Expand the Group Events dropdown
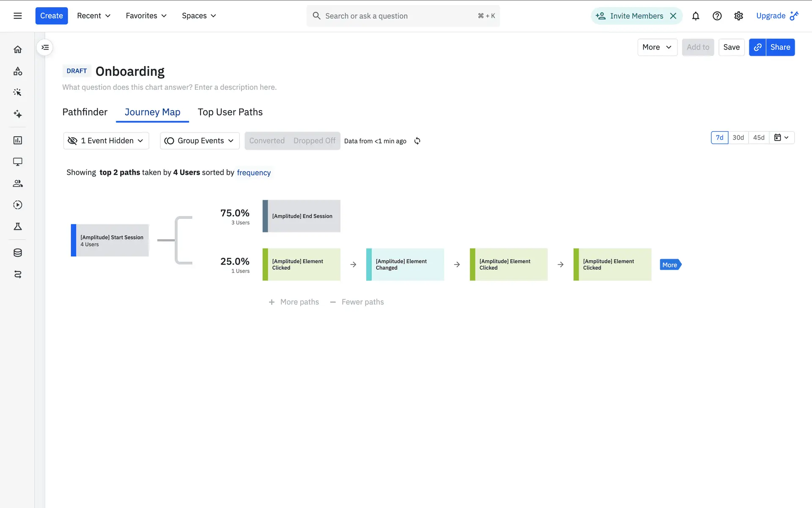 click(200, 141)
